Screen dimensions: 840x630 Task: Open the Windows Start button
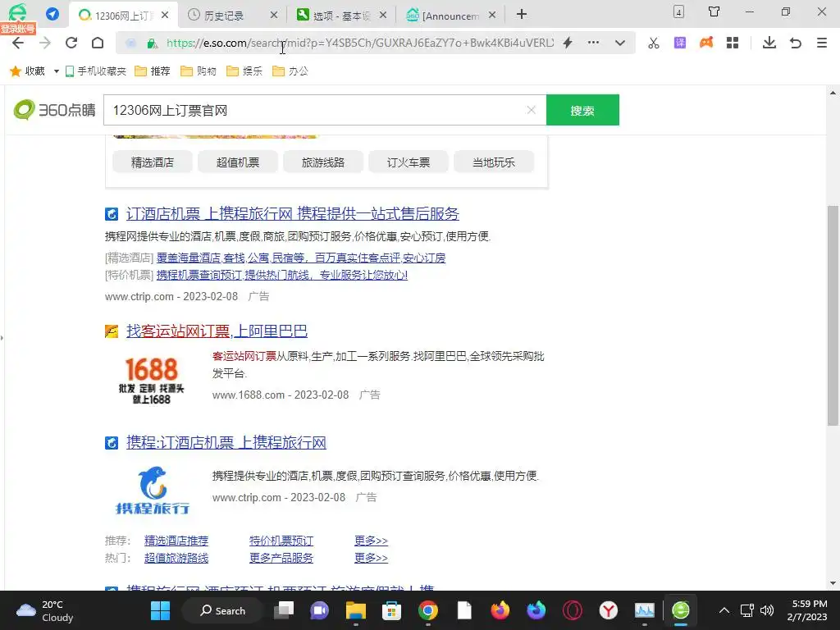point(160,610)
